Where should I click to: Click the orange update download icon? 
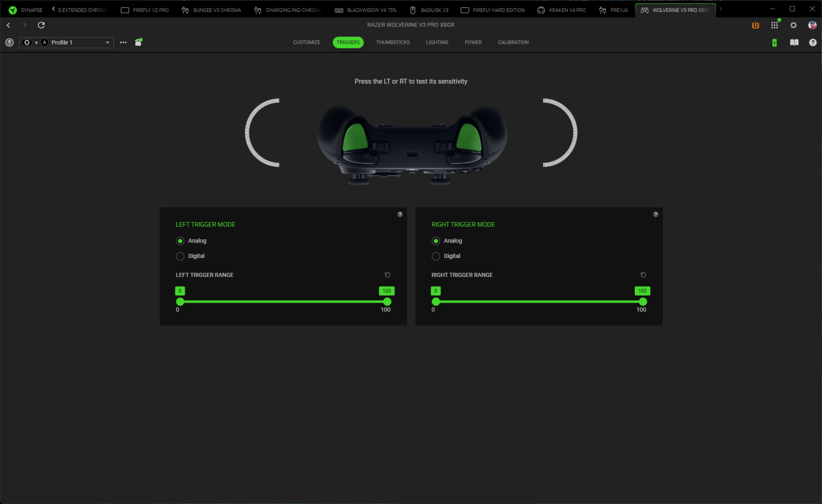pyautogui.click(x=756, y=25)
